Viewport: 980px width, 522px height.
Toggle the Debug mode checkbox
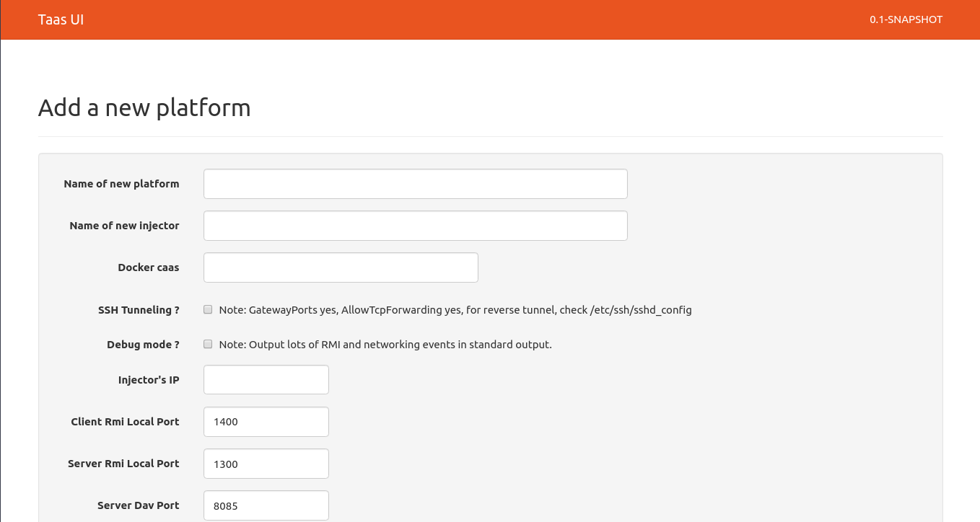pyautogui.click(x=208, y=344)
